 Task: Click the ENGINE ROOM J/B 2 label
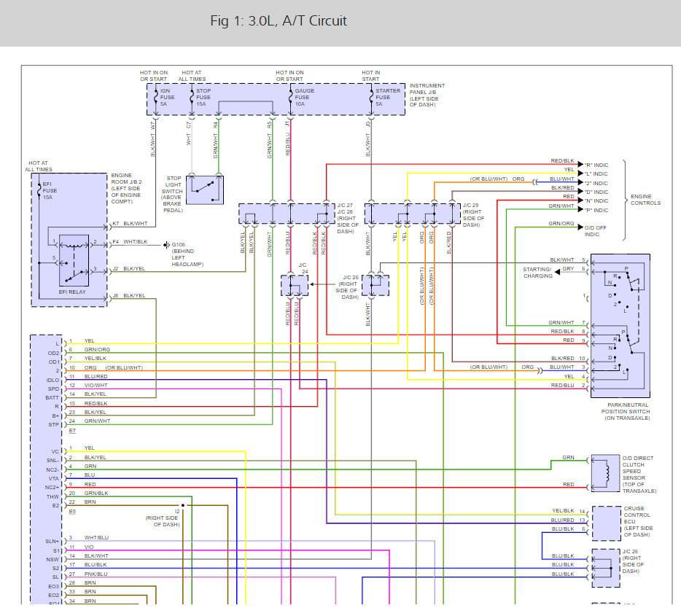(x=126, y=188)
